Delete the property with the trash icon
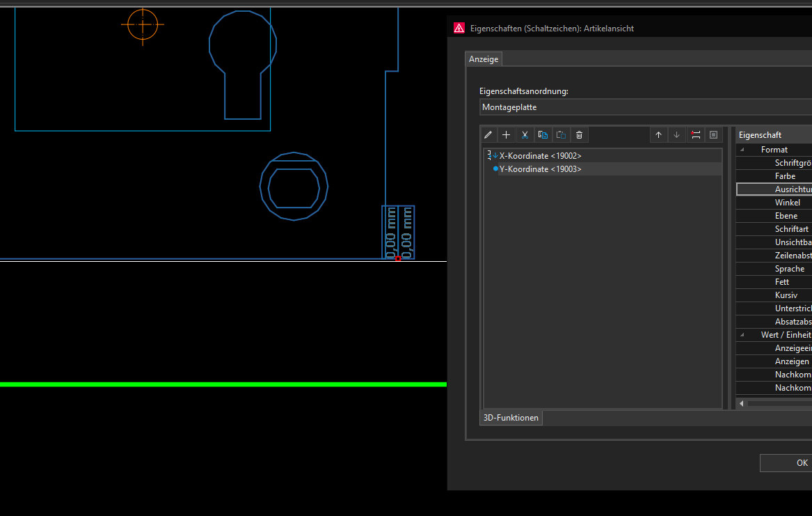Screen dimensions: 812x516 click(x=579, y=134)
